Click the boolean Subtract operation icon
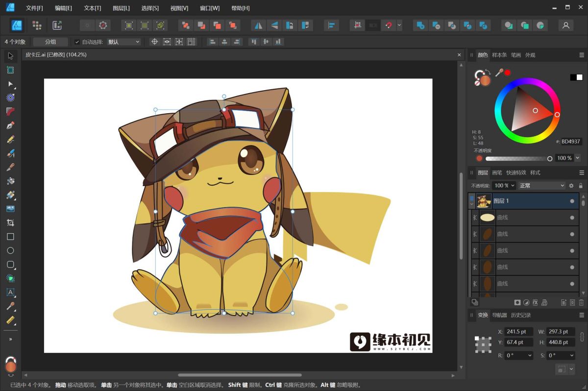Viewport: 588px width, 391px height. coord(436,25)
